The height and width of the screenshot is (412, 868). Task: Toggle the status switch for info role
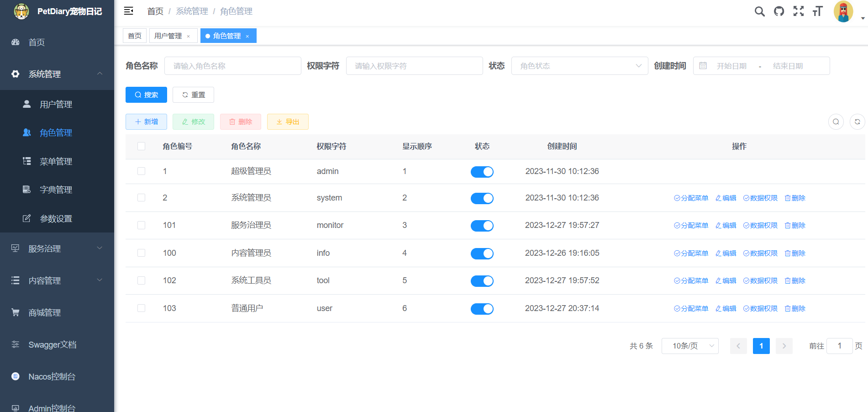482,254
